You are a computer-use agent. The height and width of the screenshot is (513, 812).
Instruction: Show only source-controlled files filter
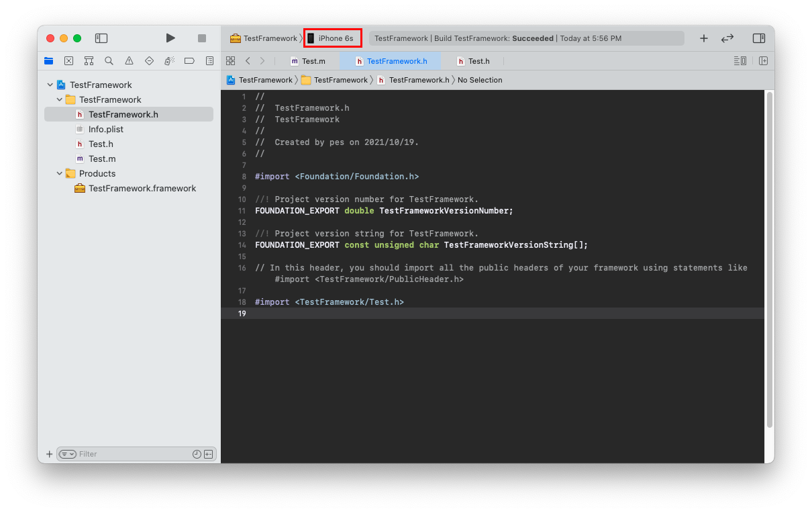pos(209,455)
